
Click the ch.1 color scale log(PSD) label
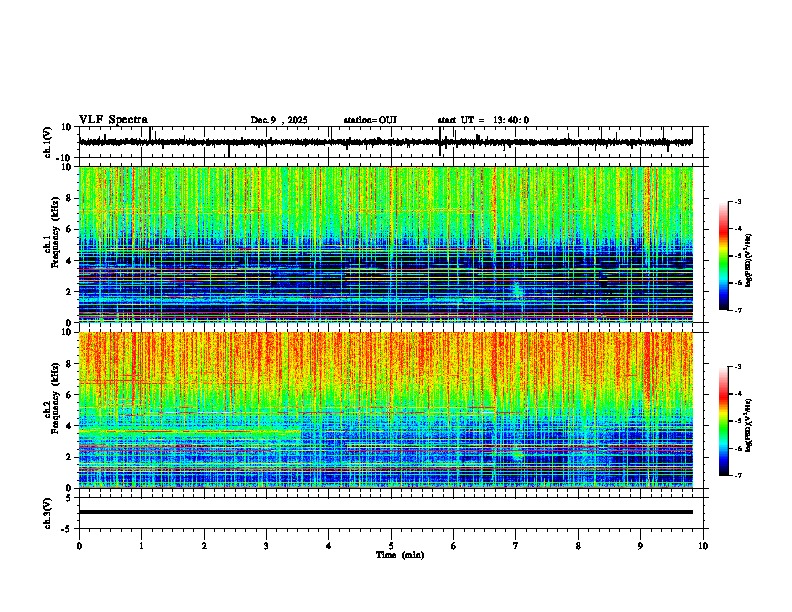[748, 261]
